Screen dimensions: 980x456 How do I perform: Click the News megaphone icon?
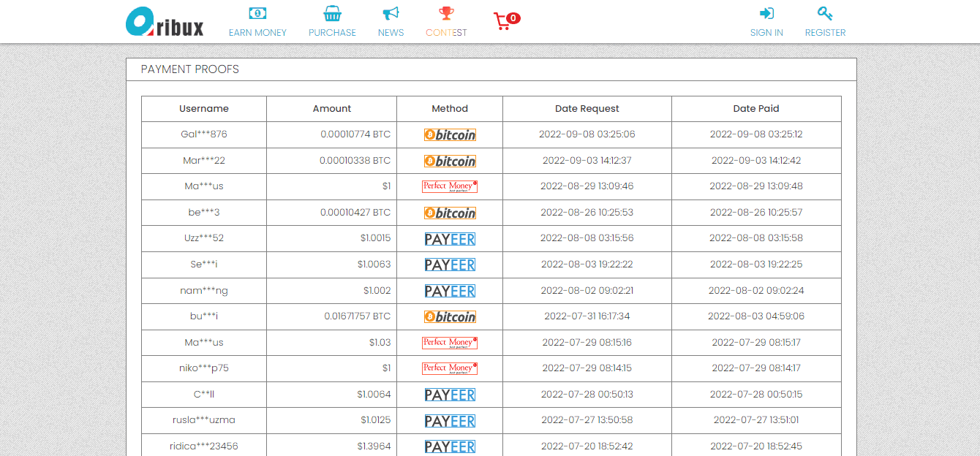(391, 14)
